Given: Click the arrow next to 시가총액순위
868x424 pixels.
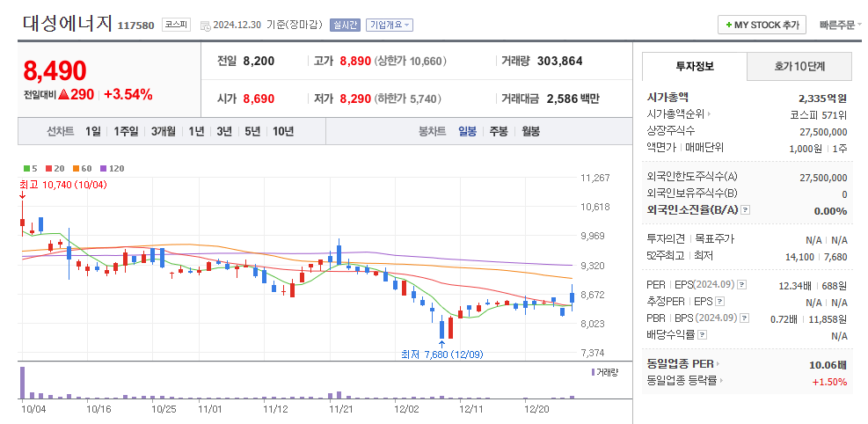Looking at the screenshot, I should point(710,114).
